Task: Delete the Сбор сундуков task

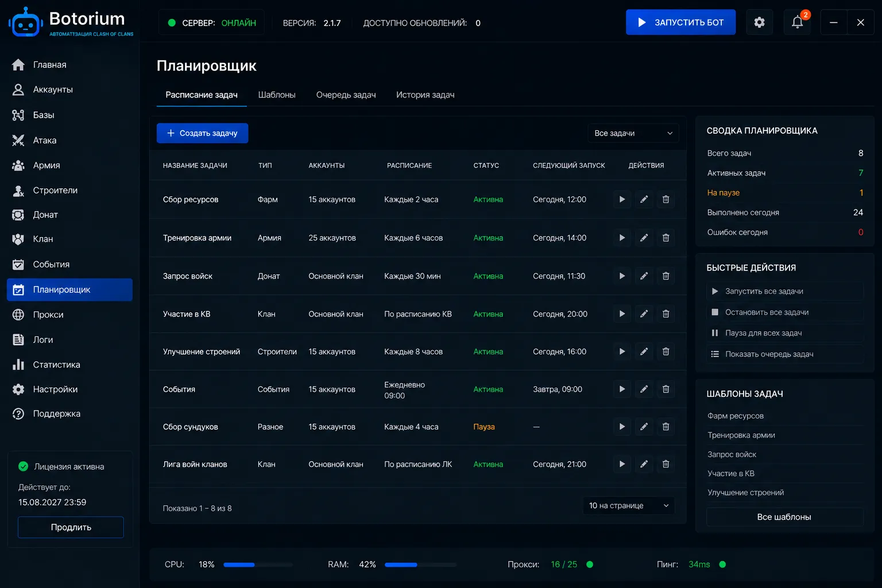Action: point(666,427)
